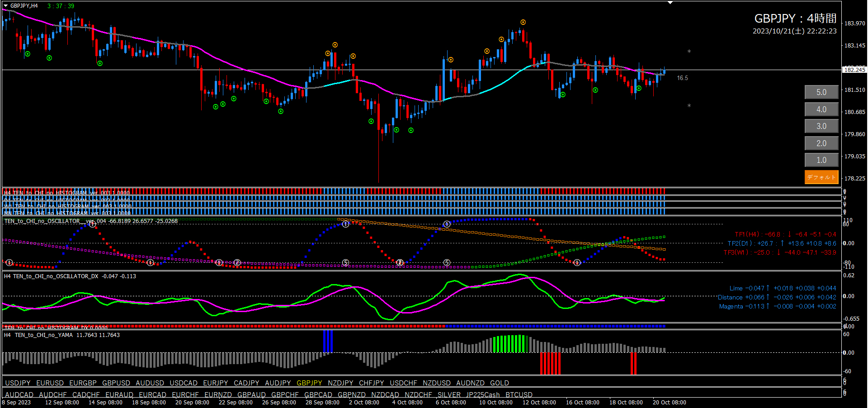Click the 20 Oct 08:00 time axis label
868x408 pixels.
point(669,403)
